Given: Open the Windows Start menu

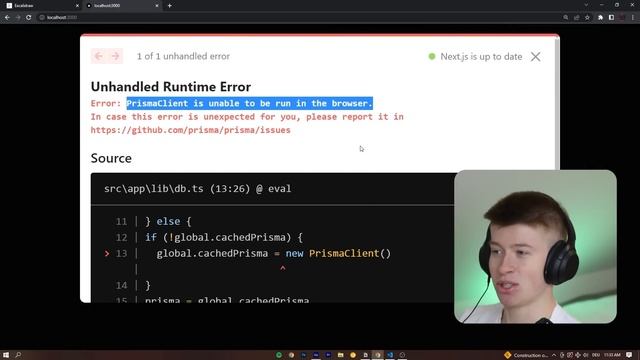Looking at the screenshot, I should (6, 355).
